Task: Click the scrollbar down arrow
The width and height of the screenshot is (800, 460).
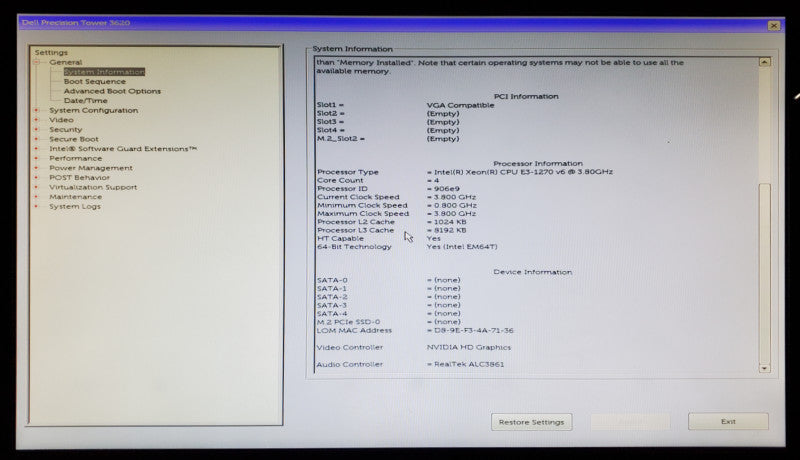Action: click(x=764, y=368)
